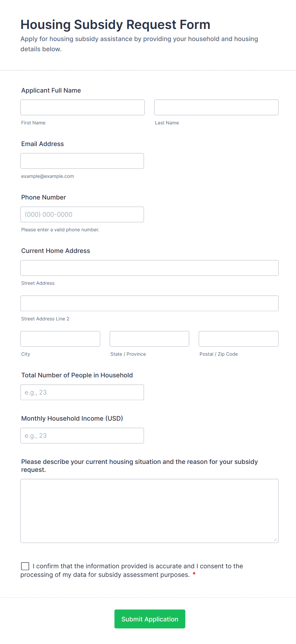Check the information accuracy consent checkbox
296x644 pixels.
tap(25, 566)
